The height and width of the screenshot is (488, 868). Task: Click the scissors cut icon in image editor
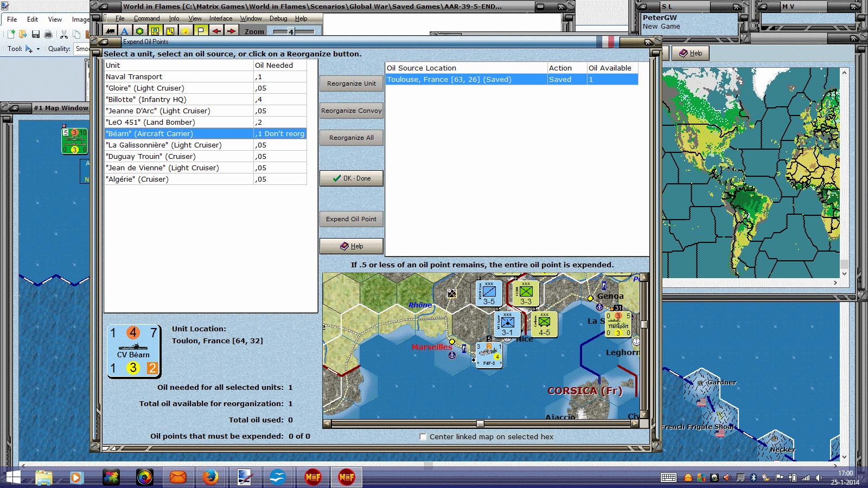pos(64,34)
